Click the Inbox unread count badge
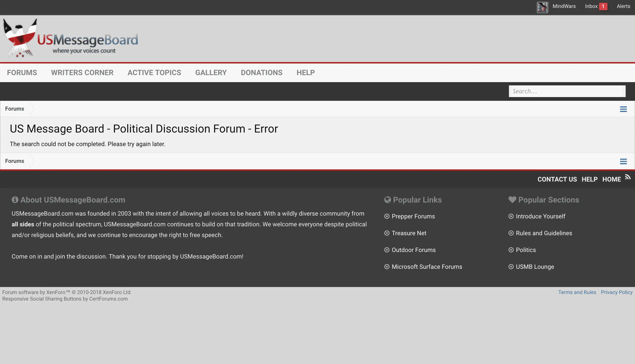Viewport: 635px width, 364px height. [603, 6]
